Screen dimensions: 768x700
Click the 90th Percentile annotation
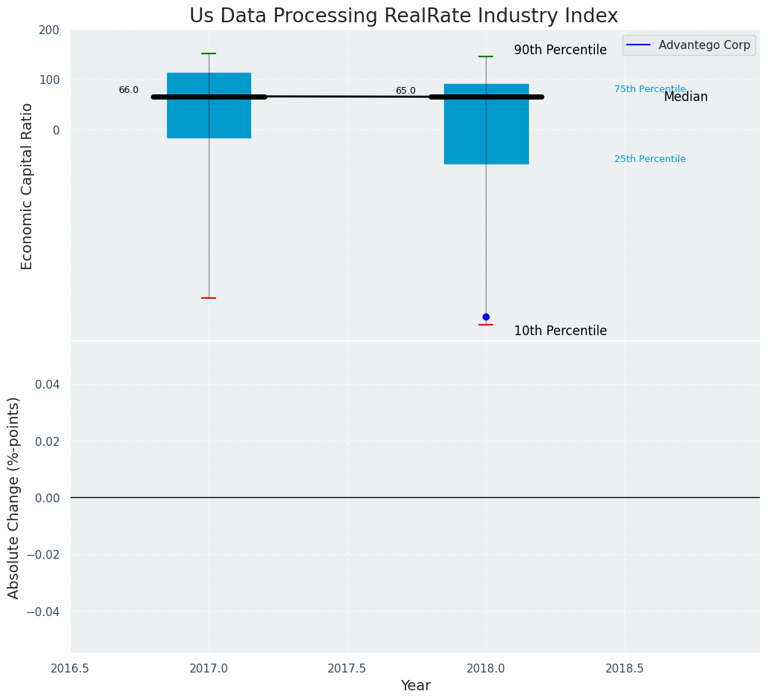[560, 51]
